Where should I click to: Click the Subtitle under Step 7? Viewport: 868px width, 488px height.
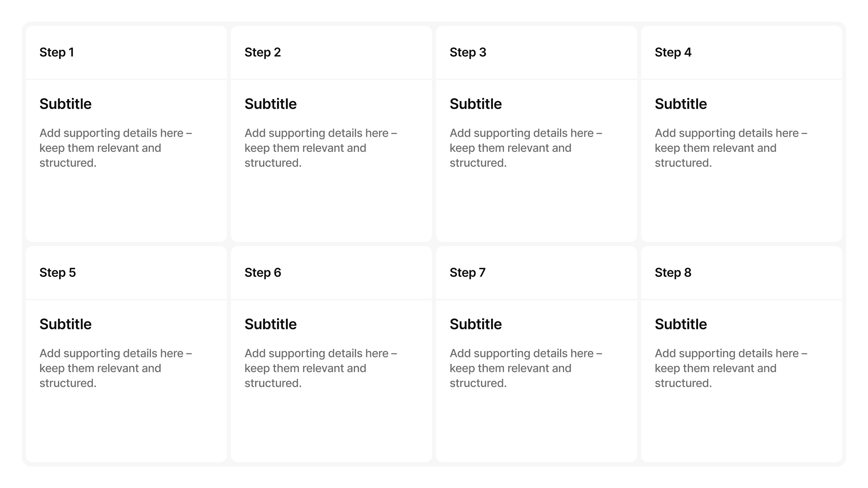(x=476, y=324)
